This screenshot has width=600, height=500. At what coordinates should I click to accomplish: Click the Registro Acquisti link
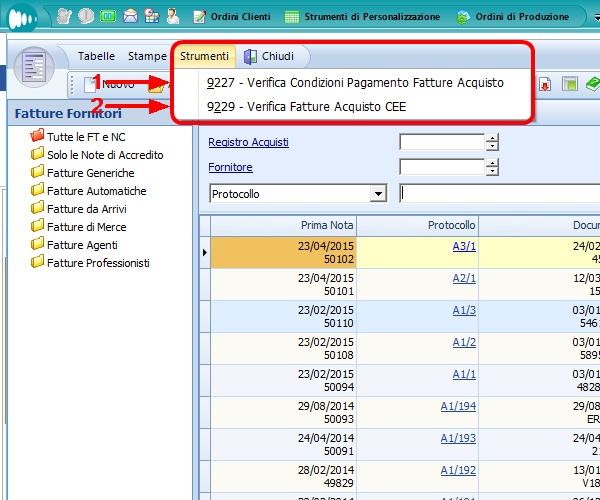pyautogui.click(x=248, y=142)
